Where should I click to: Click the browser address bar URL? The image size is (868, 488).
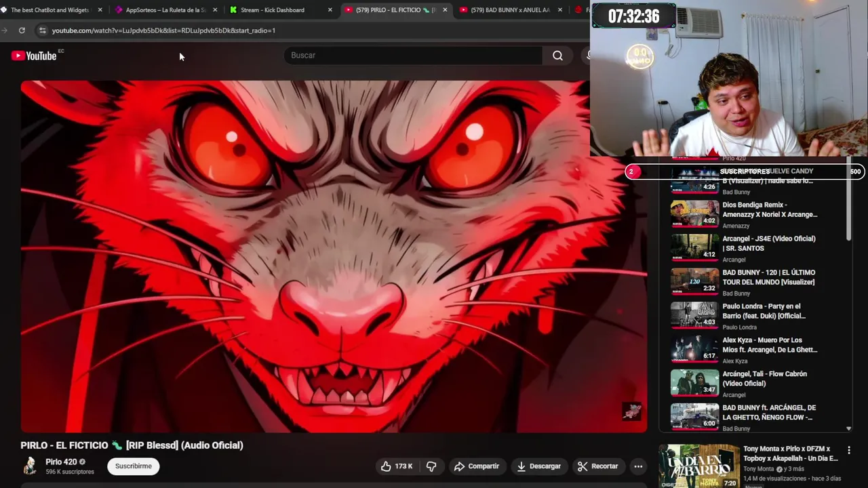(x=163, y=30)
